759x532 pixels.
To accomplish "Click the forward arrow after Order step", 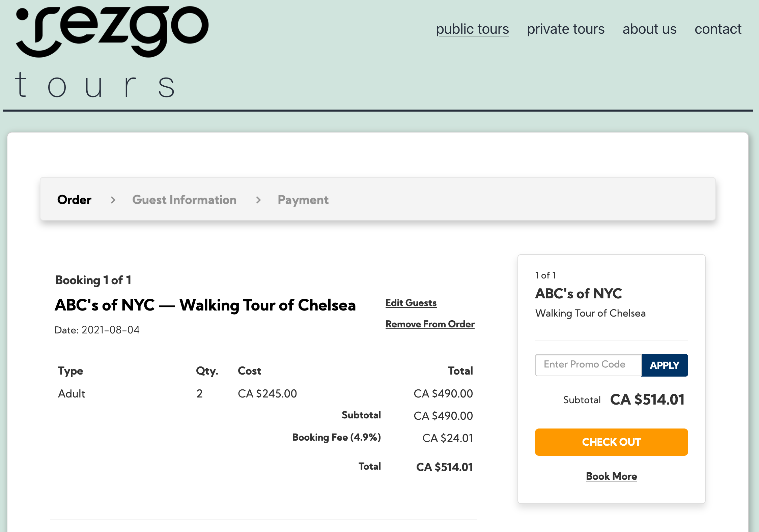I will click(x=113, y=200).
